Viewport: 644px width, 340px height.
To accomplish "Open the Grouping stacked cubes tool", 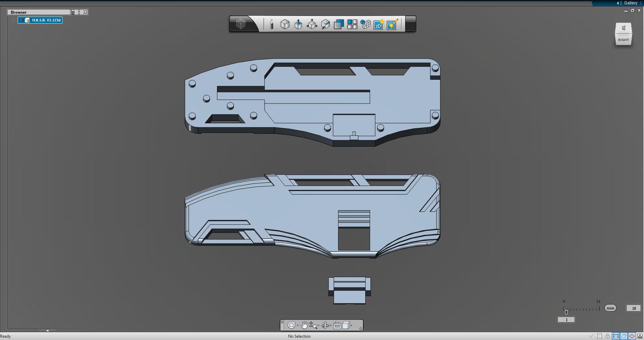I will (x=366, y=24).
